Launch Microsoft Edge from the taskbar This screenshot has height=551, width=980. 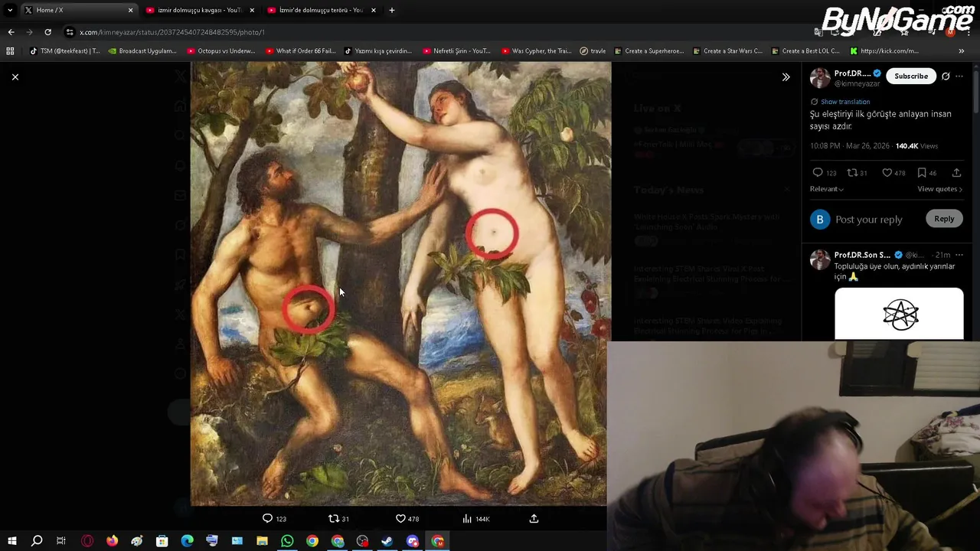[x=187, y=541]
